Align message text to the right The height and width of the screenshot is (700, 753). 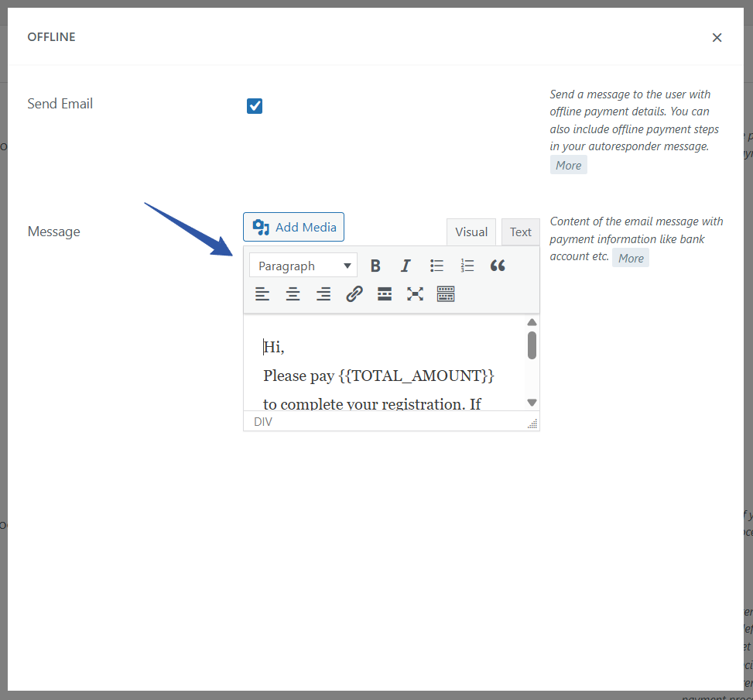tap(323, 294)
